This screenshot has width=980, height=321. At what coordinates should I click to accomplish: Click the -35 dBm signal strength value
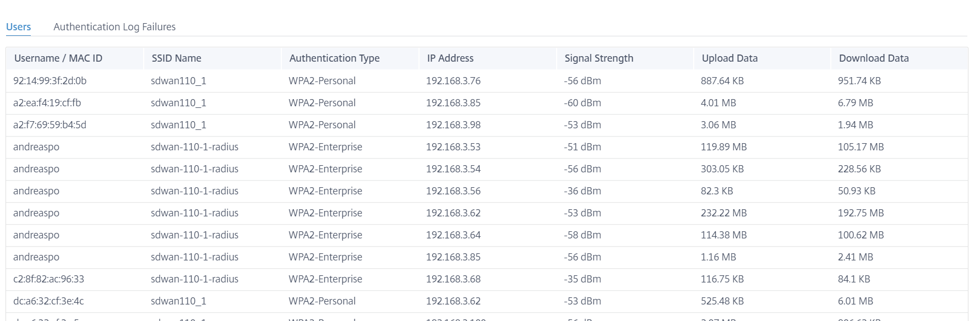pyautogui.click(x=582, y=279)
